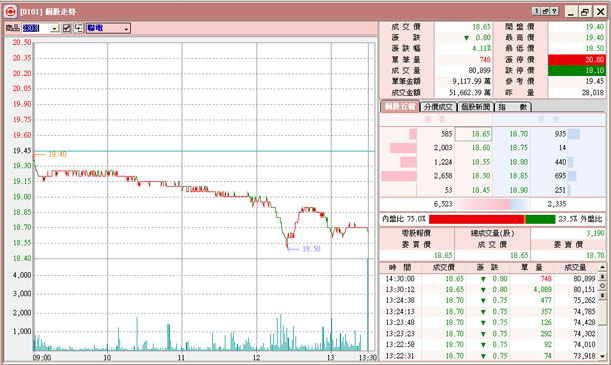Open the stock code dropdown arrow
Viewport: 611px width, 365px height.
point(55,28)
